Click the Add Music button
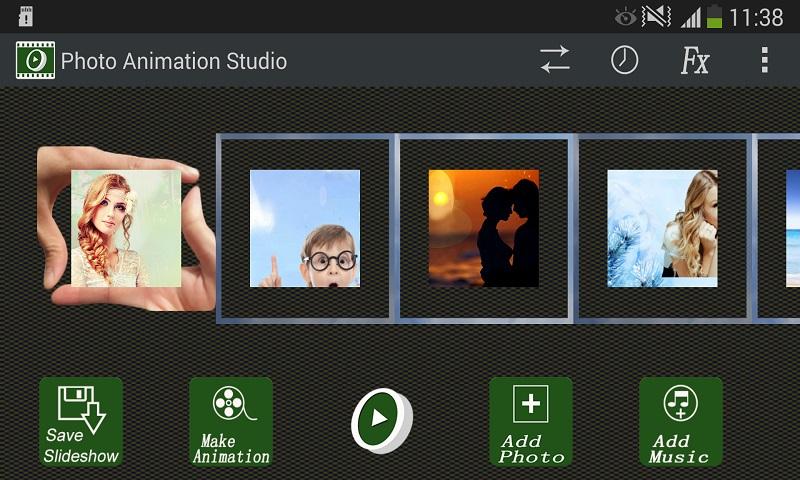The height and width of the screenshot is (480, 800). pyautogui.click(x=681, y=422)
